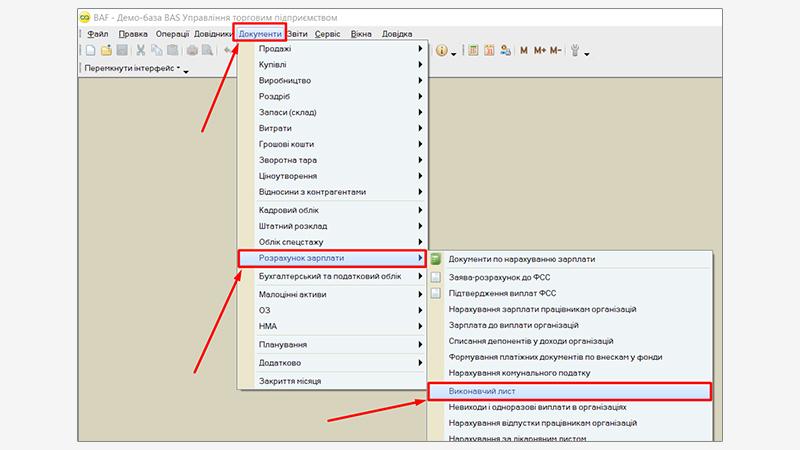Open the calendar icon in toolbar
The width and height of the screenshot is (800, 450).
pyautogui.click(x=489, y=51)
